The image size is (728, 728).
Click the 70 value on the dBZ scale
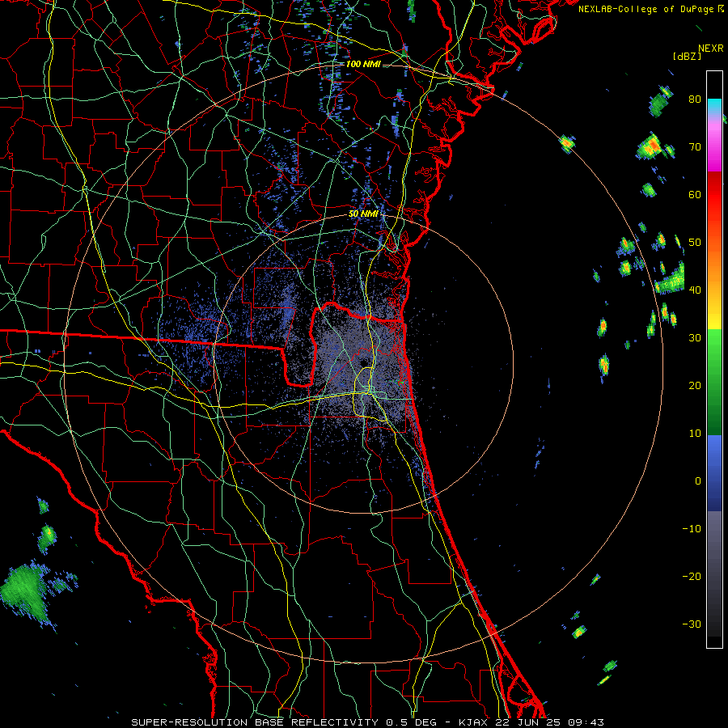[x=695, y=147]
